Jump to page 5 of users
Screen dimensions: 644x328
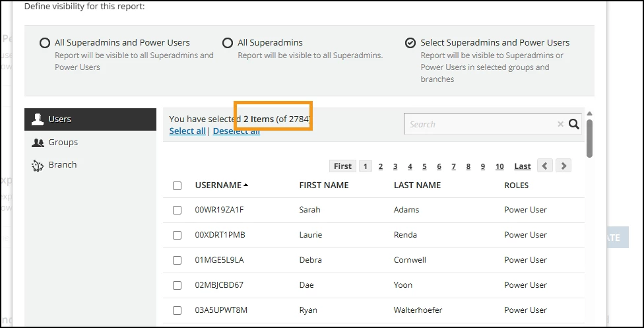(x=424, y=167)
